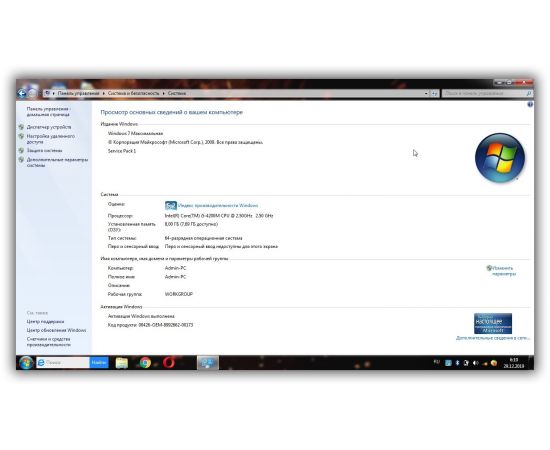Open the Windows Start menu orb
The image size is (550, 450).
pos(26,363)
